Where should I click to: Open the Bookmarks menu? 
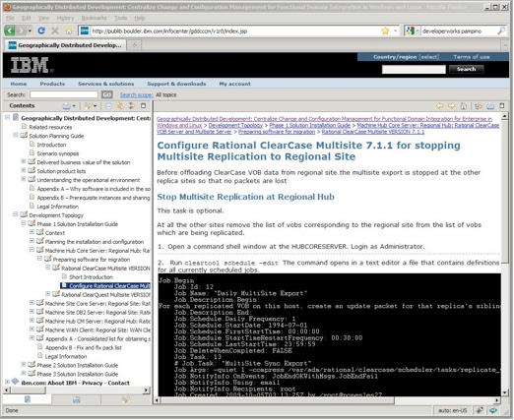pos(94,18)
